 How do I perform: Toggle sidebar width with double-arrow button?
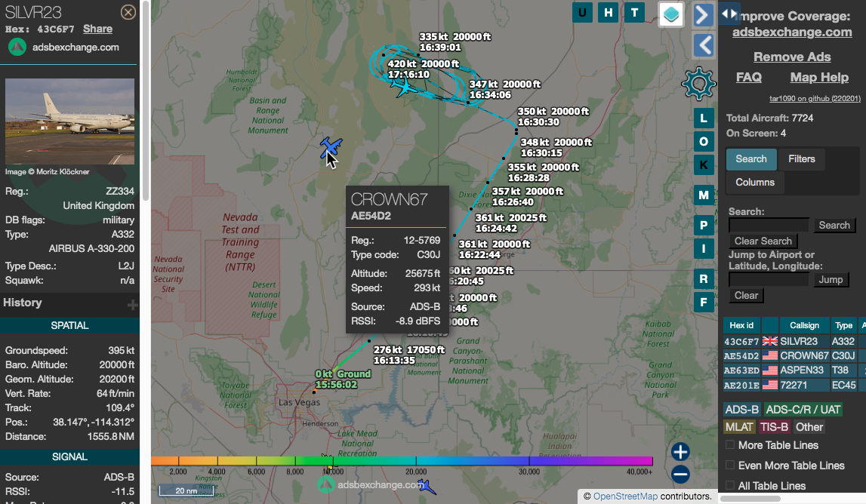(x=729, y=14)
